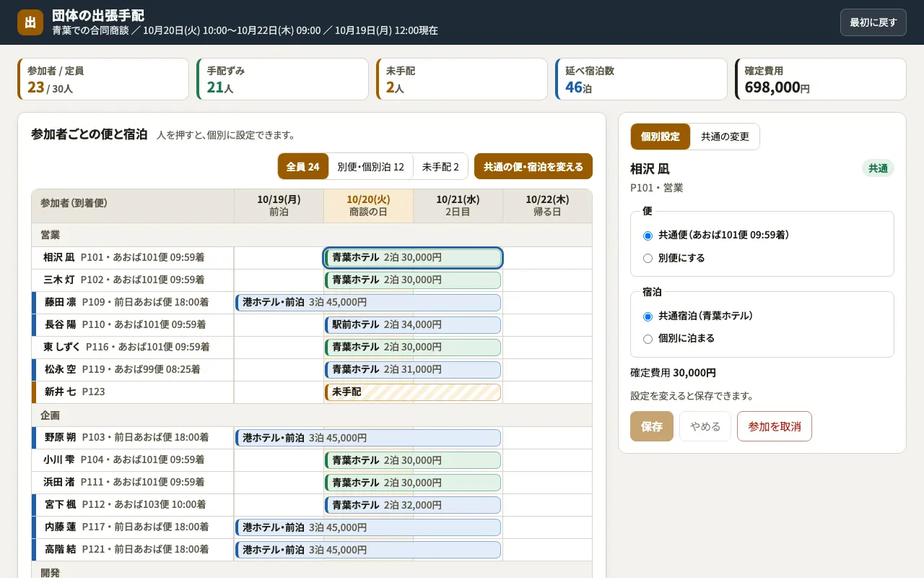Image resolution: width=924 pixels, height=578 pixels.
Task: Filter list by 未手配 2
Action: [440, 166]
